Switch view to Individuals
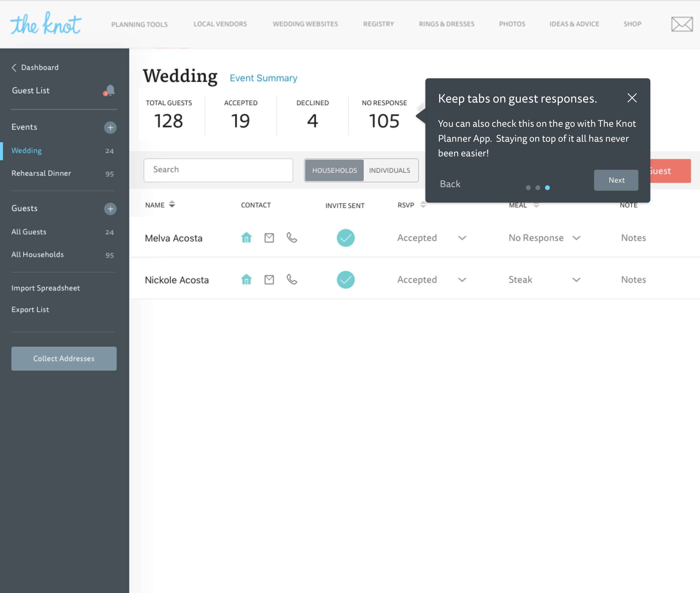This screenshot has height=593, width=700. tap(389, 170)
